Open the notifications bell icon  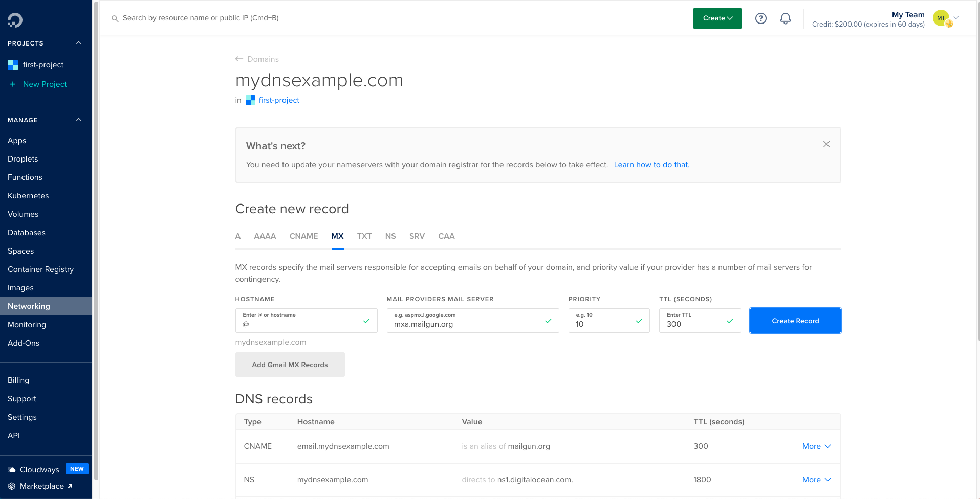coord(786,18)
